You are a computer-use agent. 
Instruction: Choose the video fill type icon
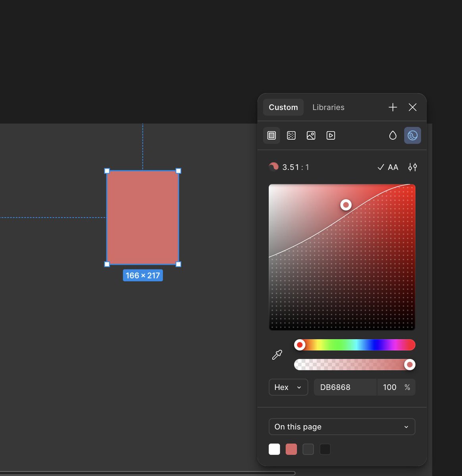coord(331,136)
